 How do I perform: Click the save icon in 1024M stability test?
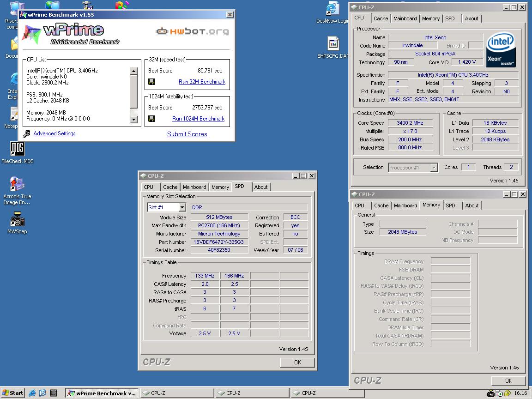point(151,119)
